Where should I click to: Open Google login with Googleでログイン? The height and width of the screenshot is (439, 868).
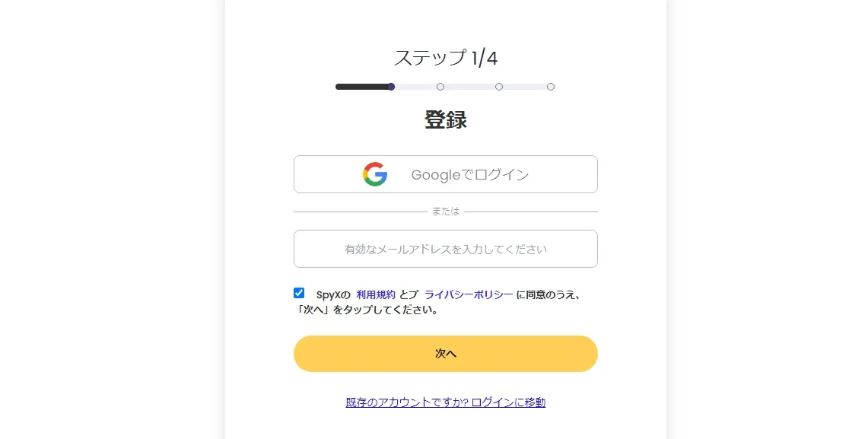click(445, 174)
